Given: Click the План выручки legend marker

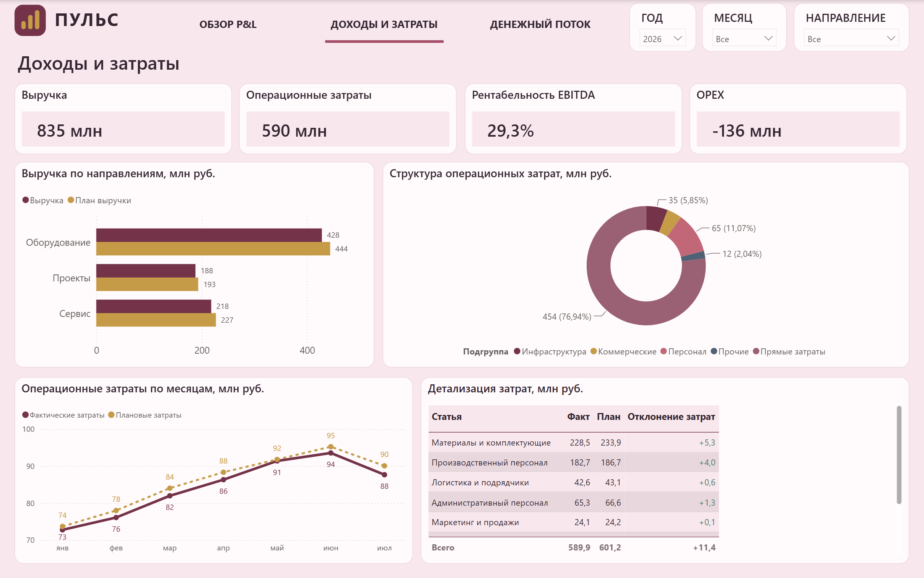Looking at the screenshot, I should [71, 200].
